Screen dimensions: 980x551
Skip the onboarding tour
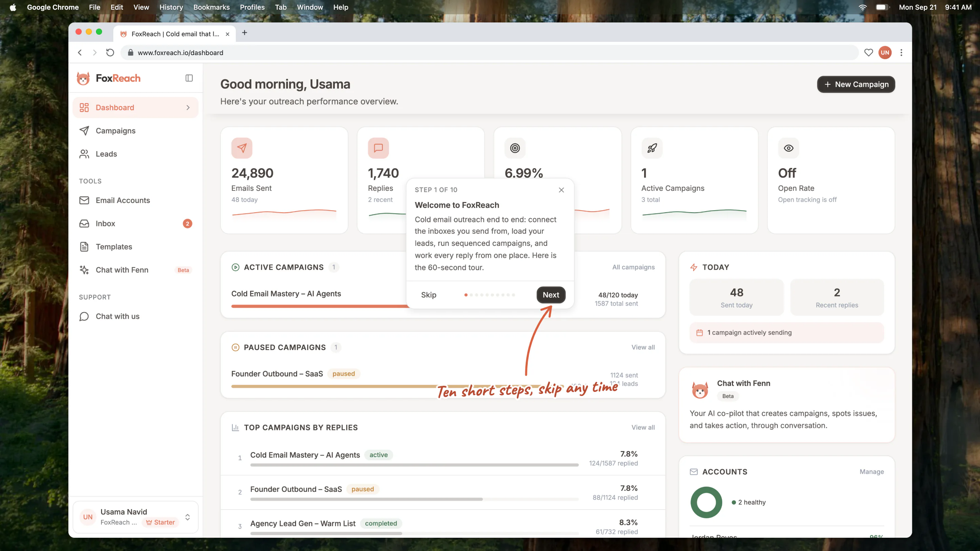point(429,295)
